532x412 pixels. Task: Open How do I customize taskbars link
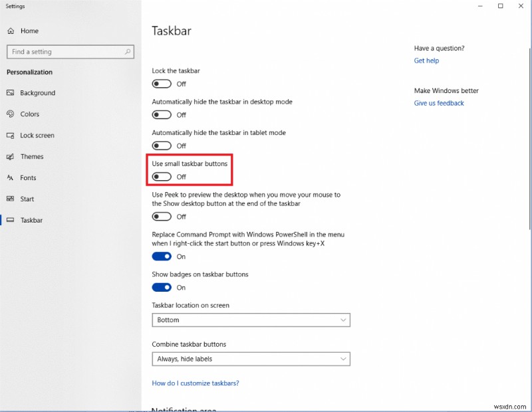click(196, 383)
